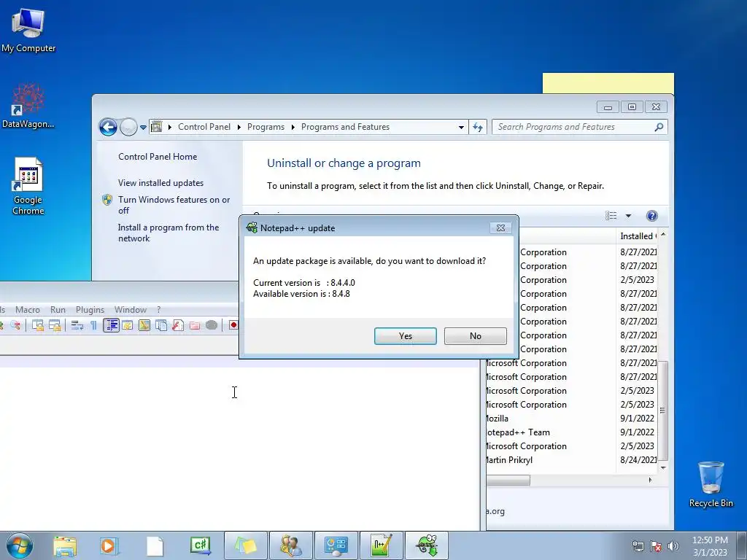The height and width of the screenshot is (560, 747).
Task: Click the blue Help question mark icon
Action: click(651, 216)
